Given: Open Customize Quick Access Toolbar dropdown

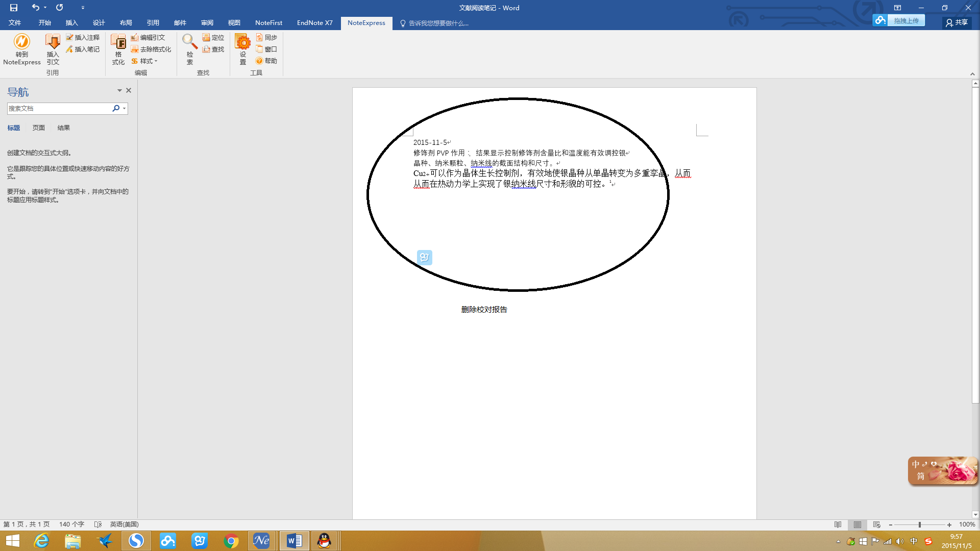Looking at the screenshot, I should click(x=83, y=8).
